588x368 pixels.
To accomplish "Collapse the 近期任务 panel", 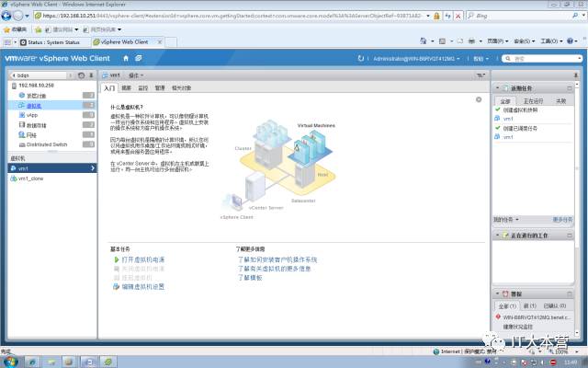I will (498, 88).
